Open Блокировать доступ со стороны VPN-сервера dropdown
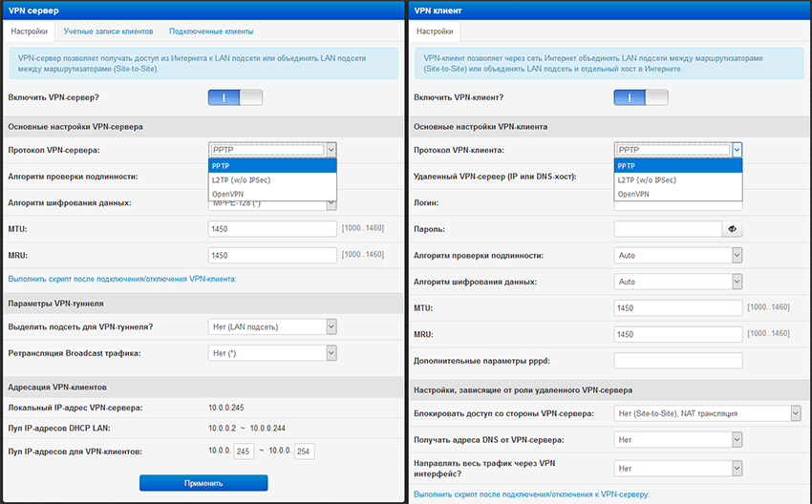 pos(707,413)
